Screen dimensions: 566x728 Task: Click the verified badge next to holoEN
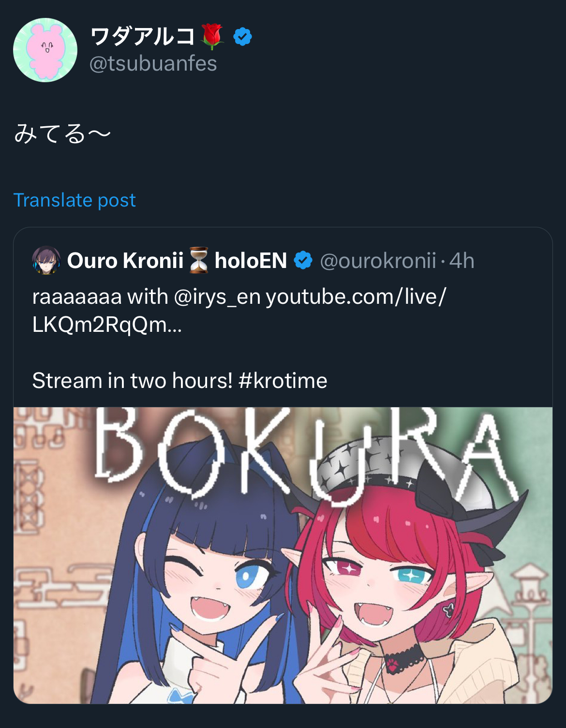pos(303,260)
